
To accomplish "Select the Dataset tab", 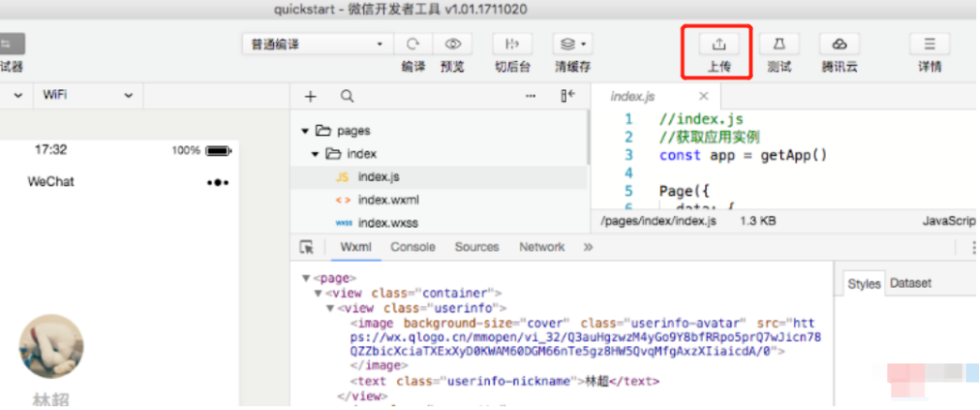I will [911, 283].
